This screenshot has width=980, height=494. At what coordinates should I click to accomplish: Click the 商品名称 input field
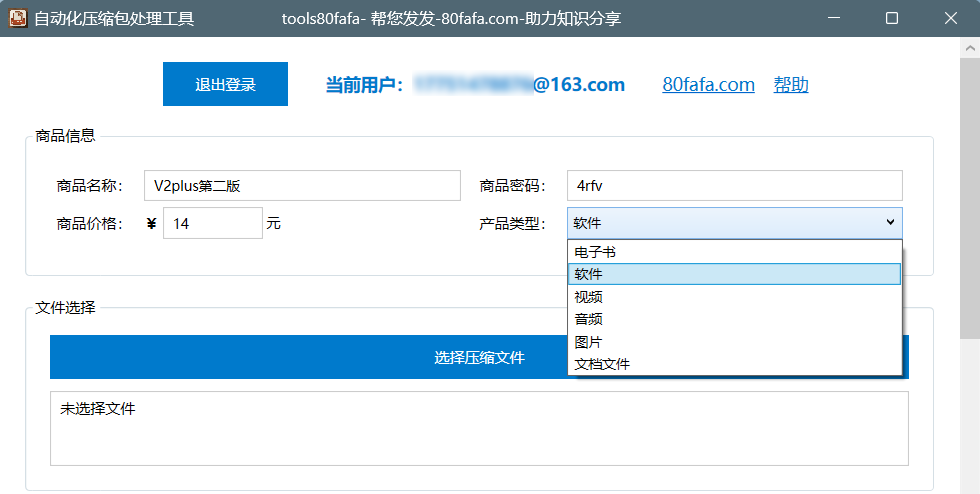coord(302,185)
